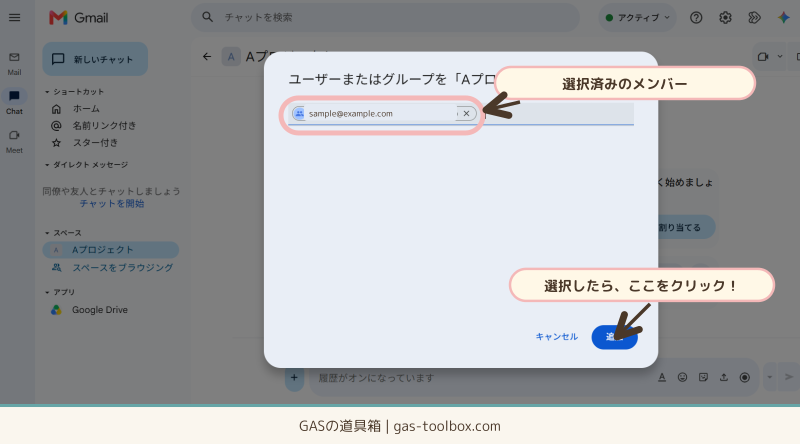
Task: Toggle text formatting A icon
Action: [x=662, y=378]
